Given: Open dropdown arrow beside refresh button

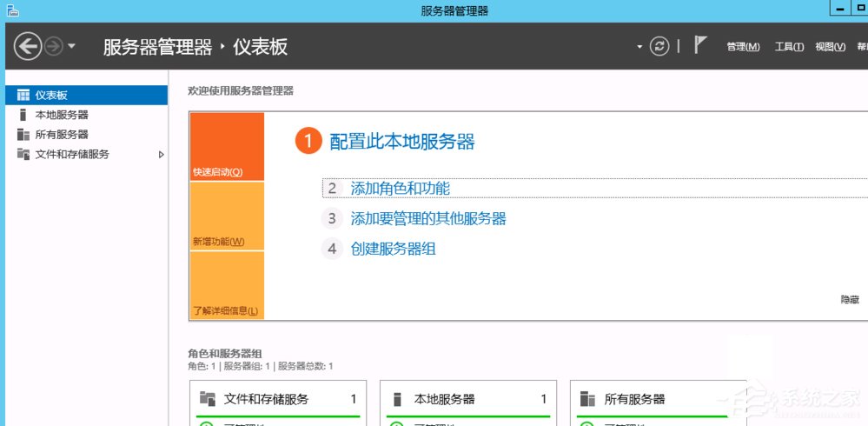Looking at the screenshot, I should pos(639,46).
